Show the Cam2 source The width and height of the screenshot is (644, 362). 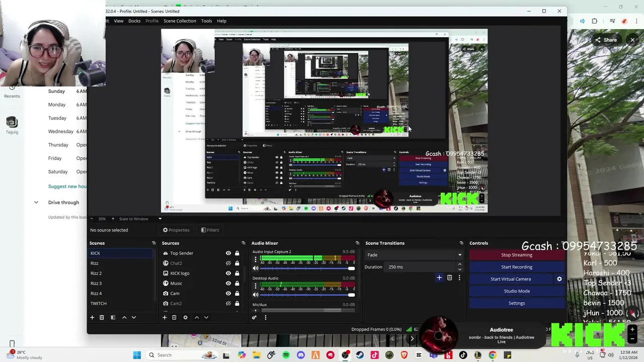tap(228, 304)
